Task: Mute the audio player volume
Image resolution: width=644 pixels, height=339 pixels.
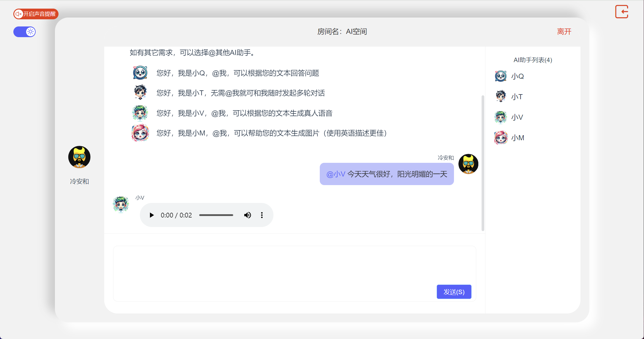Action: (247, 215)
